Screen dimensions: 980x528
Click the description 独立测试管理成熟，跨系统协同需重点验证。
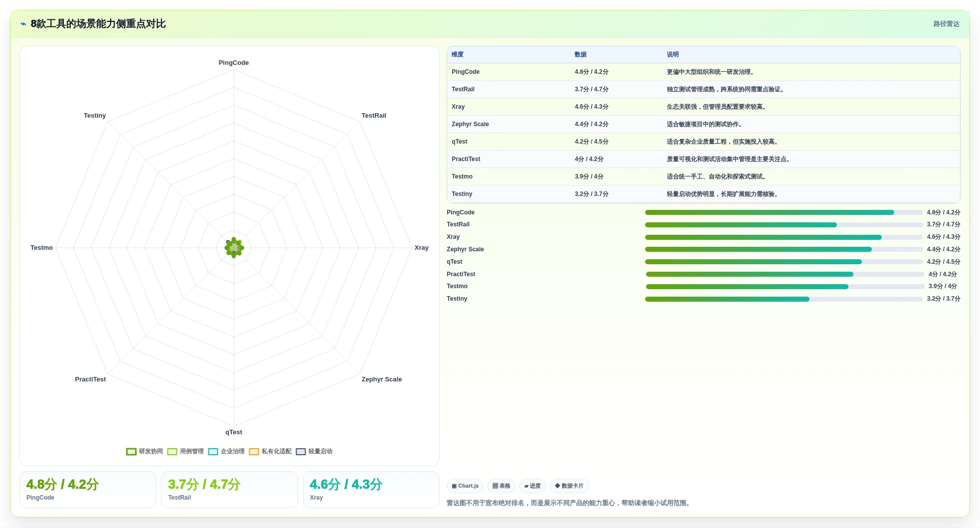(726, 89)
